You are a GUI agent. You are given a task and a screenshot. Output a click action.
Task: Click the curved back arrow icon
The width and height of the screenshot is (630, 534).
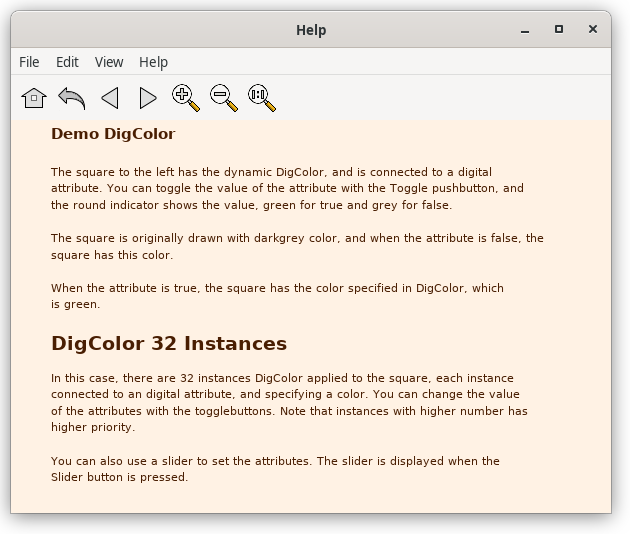(x=72, y=98)
